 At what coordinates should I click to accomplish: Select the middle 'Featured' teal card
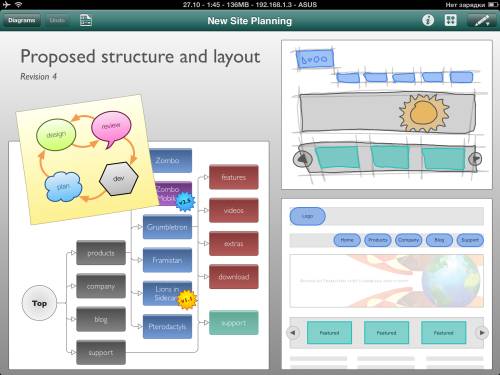(387, 332)
